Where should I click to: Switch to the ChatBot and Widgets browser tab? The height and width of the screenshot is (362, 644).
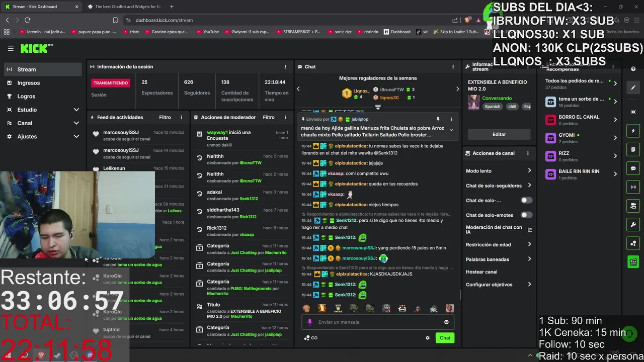[x=124, y=7]
